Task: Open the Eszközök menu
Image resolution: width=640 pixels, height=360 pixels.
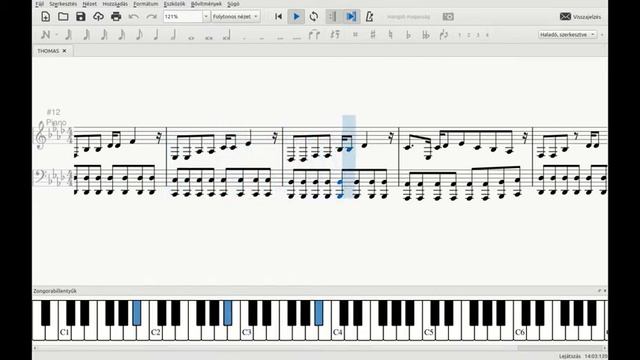Action: [174, 4]
